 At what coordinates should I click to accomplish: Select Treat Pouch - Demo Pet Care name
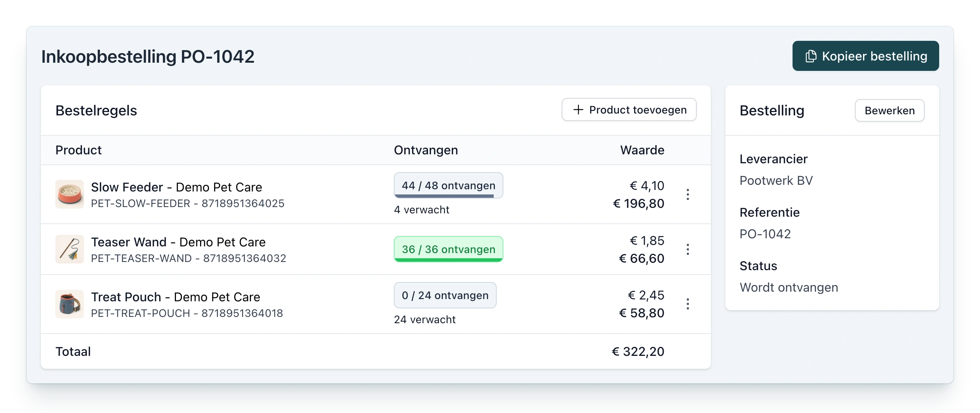point(175,296)
